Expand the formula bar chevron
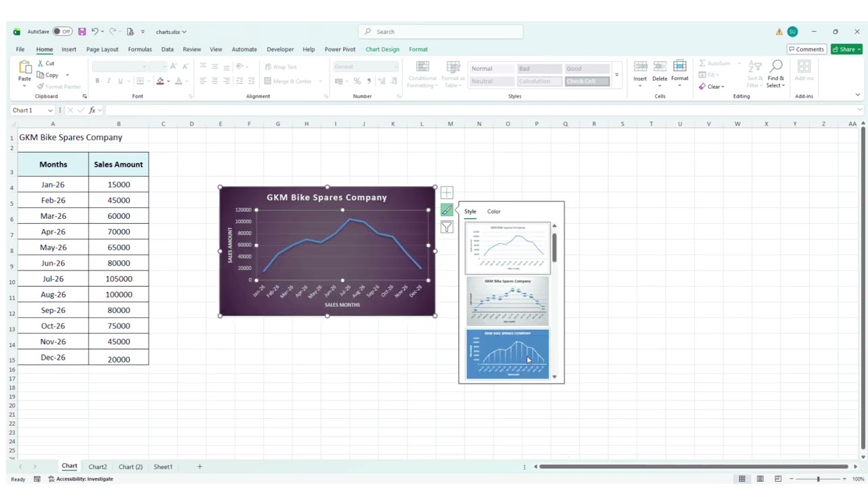868x488 pixels. (x=859, y=110)
